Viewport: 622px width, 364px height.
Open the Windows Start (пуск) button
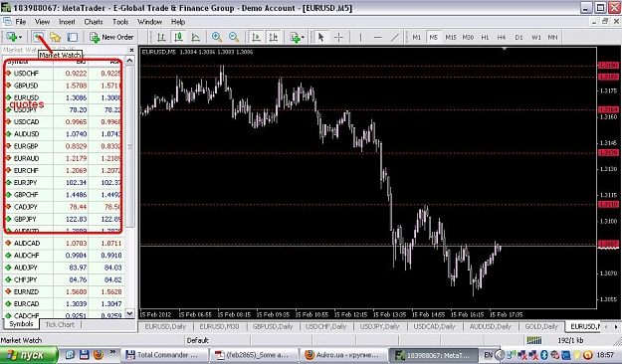[x=29, y=355]
